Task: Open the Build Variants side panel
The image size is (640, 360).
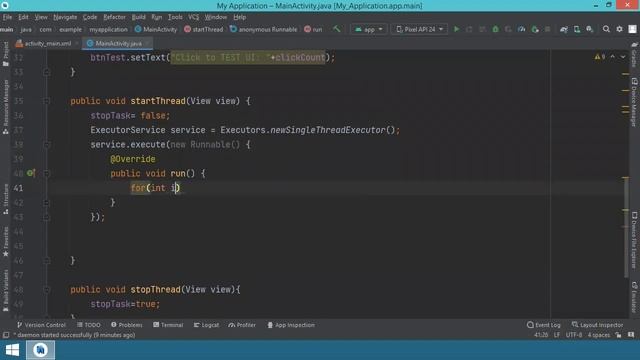Action: tap(6, 291)
